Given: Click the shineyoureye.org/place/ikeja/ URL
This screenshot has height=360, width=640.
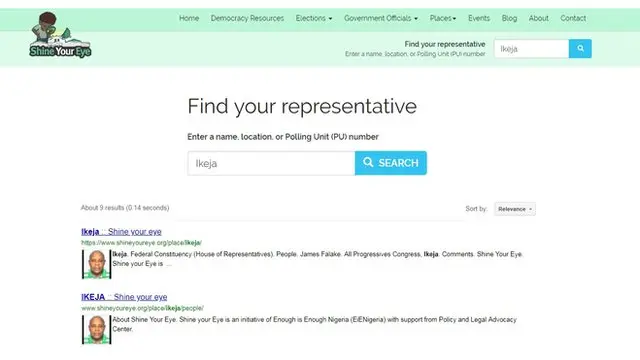Looking at the screenshot, I should click(x=141, y=243).
